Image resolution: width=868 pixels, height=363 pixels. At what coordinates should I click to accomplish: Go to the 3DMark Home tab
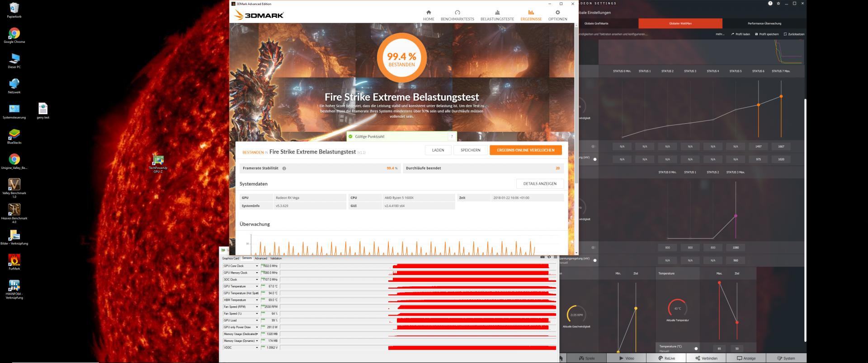(429, 15)
